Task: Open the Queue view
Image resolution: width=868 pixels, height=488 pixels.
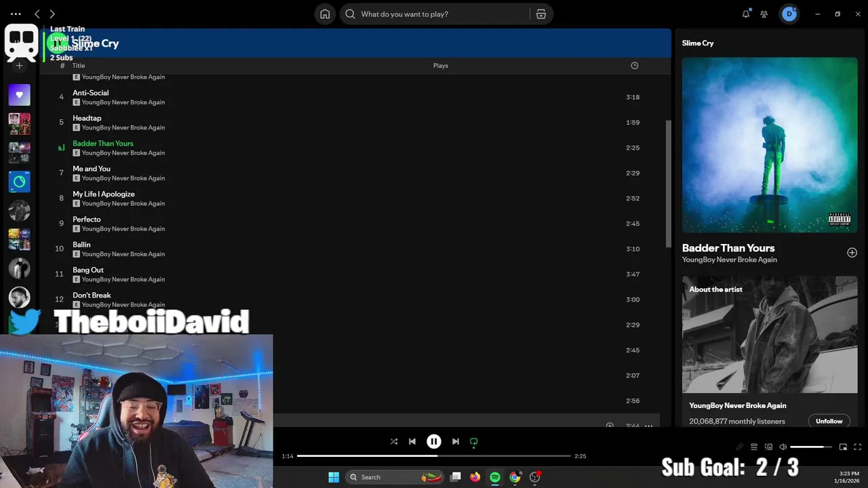Action: pyautogui.click(x=753, y=447)
